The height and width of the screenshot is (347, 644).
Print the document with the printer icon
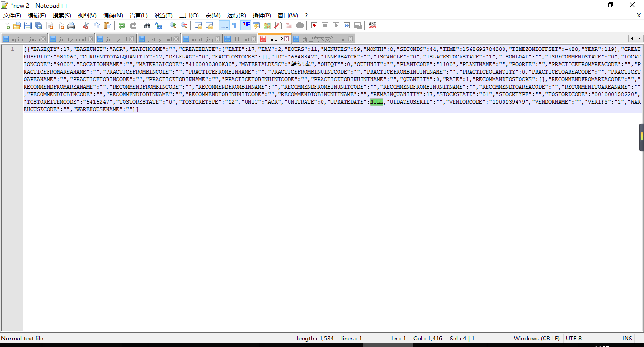(x=71, y=25)
